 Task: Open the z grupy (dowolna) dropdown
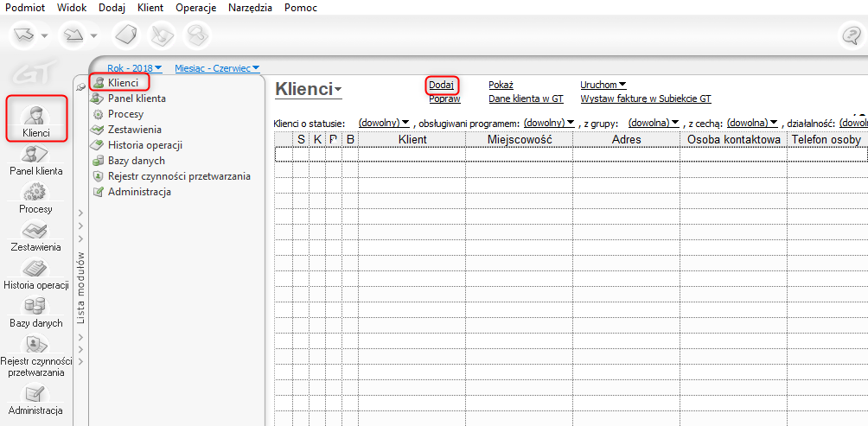point(654,122)
